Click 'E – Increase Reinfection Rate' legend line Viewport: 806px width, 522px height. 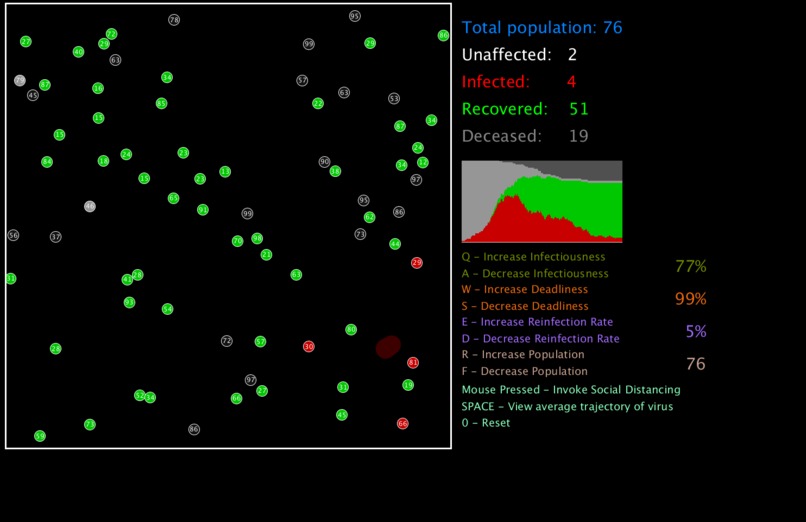coord(537,322)
